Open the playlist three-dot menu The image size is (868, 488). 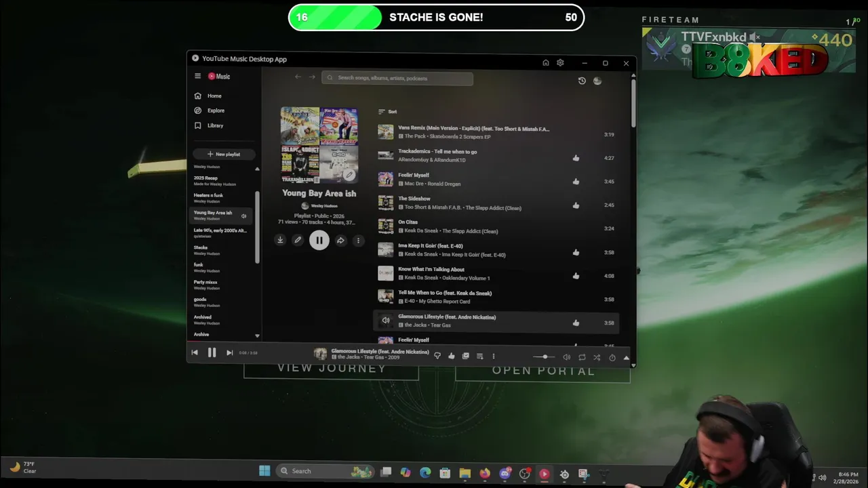pos(358,240)
